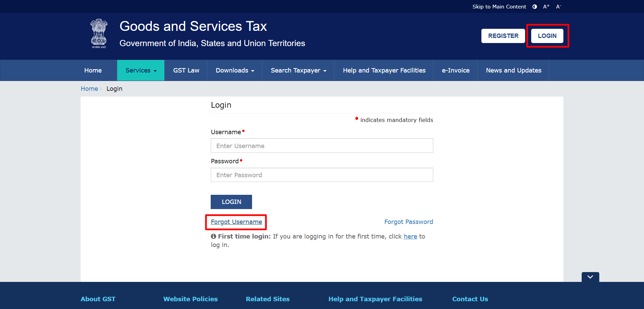Follow the Forgot Password link
Image resolution: width=644 pixels, height=309 pixels.
coord(409,222)
